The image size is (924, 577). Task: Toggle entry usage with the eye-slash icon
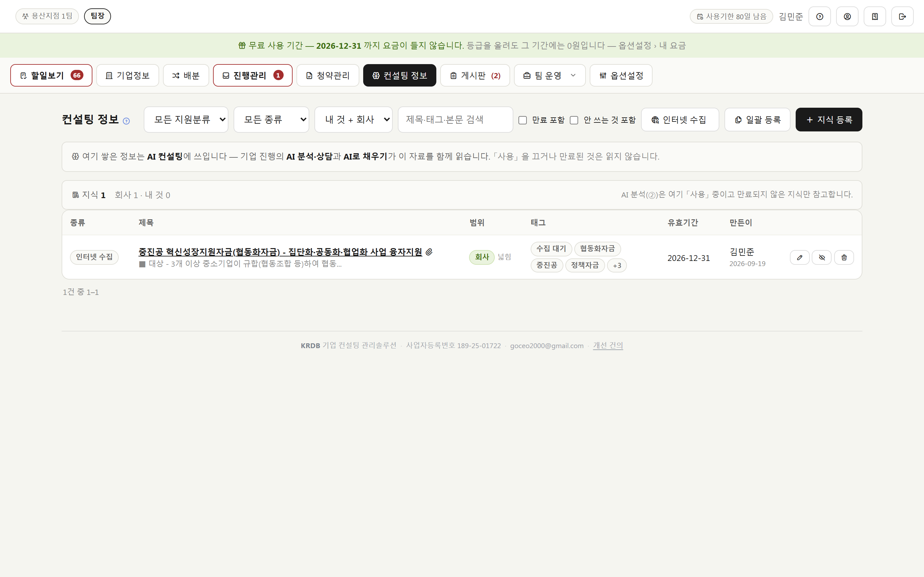coord(822,258)
